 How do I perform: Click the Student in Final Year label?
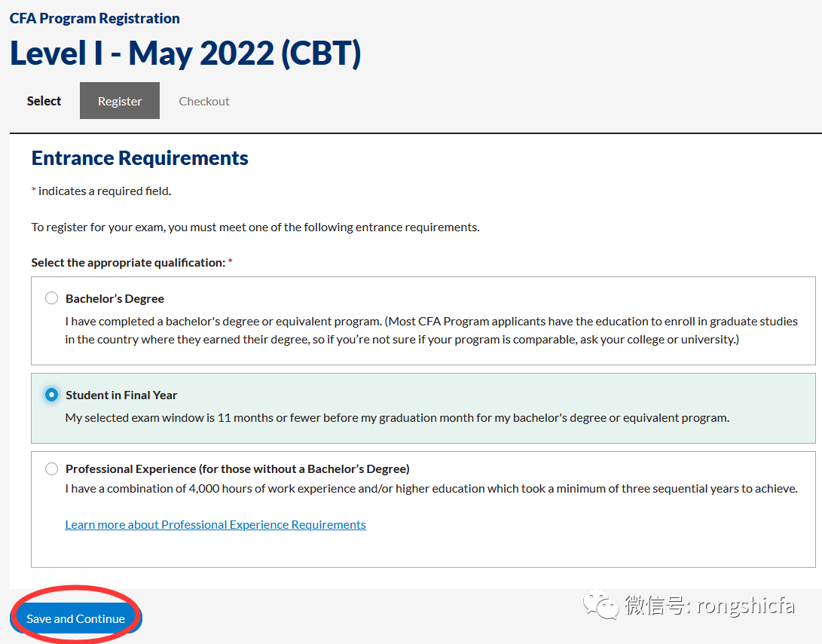pos(121,395)
